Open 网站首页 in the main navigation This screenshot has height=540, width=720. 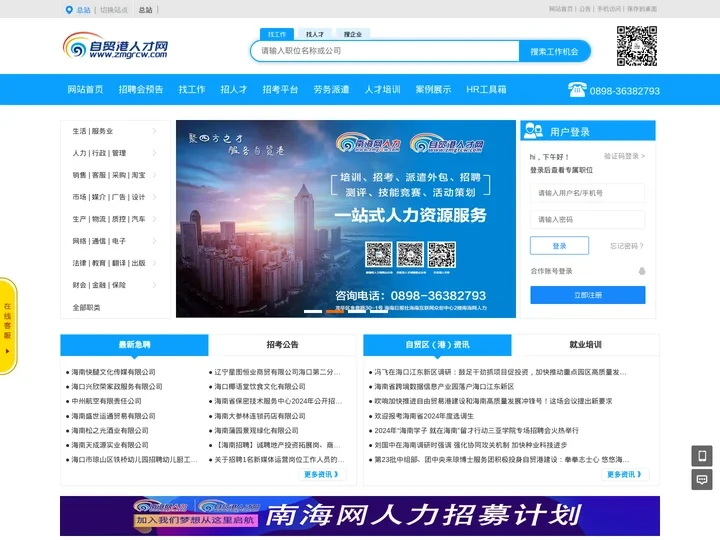[x=85, y=90]
